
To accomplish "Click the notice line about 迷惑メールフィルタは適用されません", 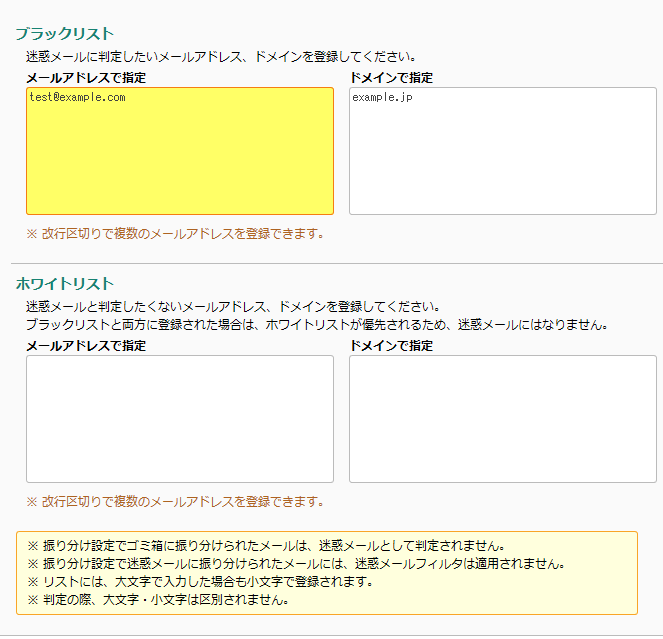I will tap(296, 564).
